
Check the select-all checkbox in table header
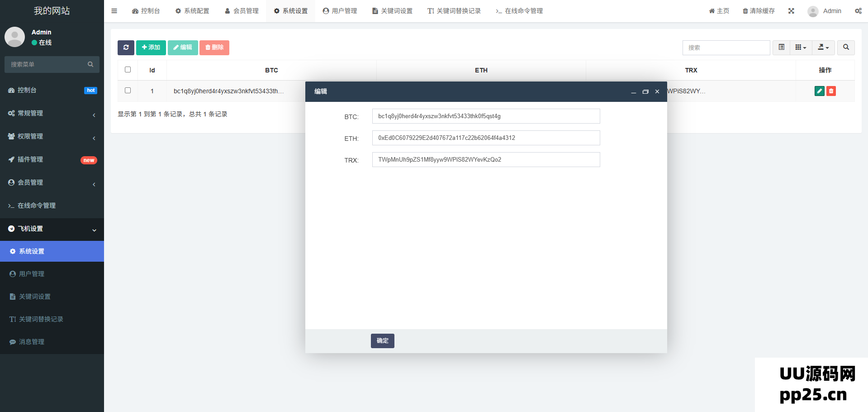click(128, 70)
